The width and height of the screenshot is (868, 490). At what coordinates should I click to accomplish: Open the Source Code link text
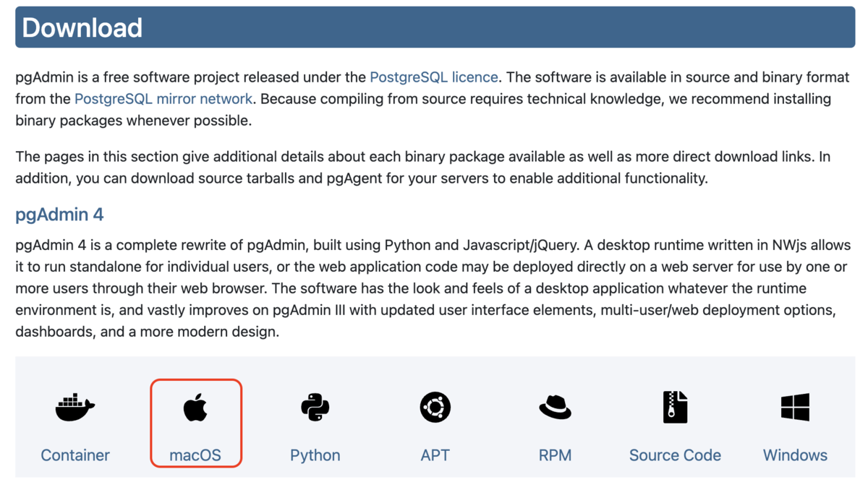pyautogui.click(x=675, y=455)
